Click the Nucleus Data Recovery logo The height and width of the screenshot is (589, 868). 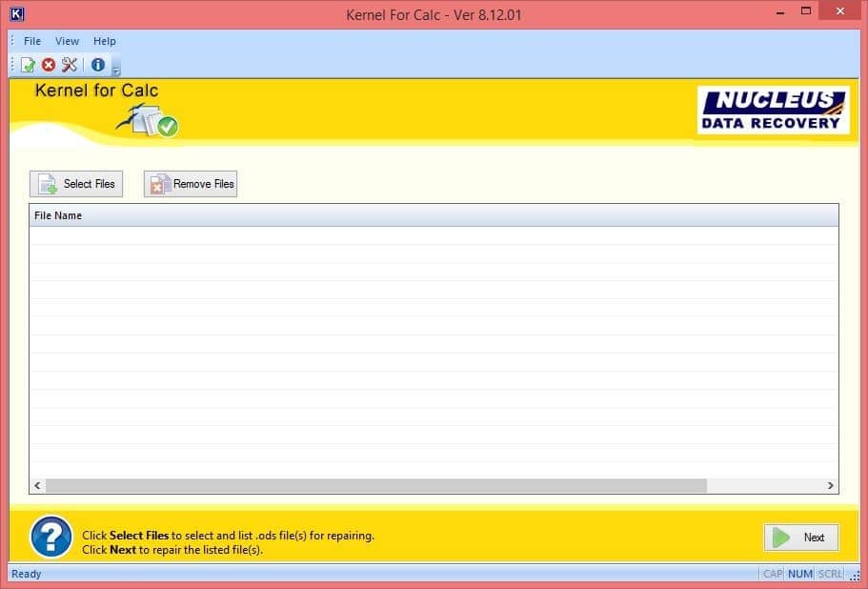pos(774,111)
